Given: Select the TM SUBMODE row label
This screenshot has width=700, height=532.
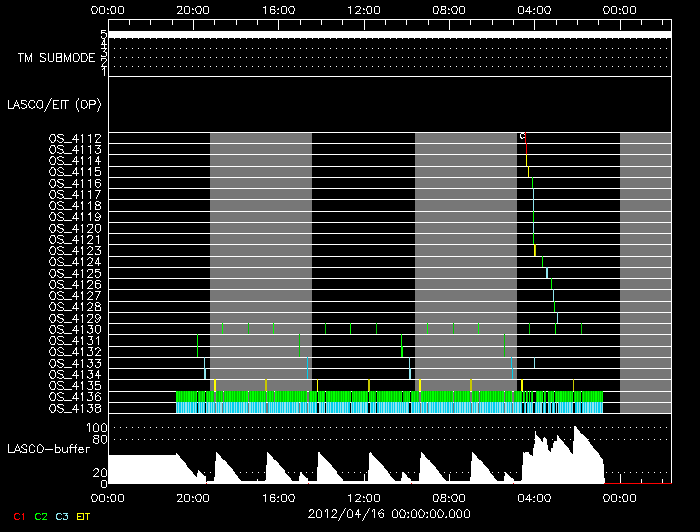Looking at the screenshot, I should point(56,58).
